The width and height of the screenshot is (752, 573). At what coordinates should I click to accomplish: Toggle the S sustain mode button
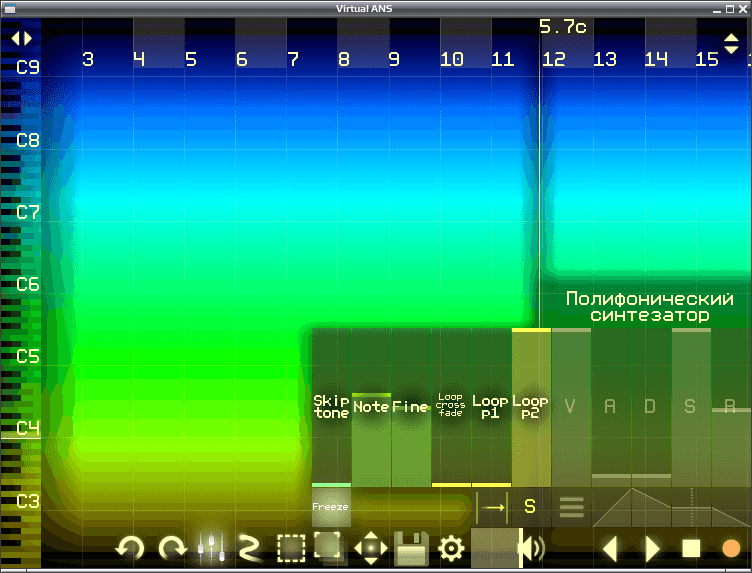(530, 507)
